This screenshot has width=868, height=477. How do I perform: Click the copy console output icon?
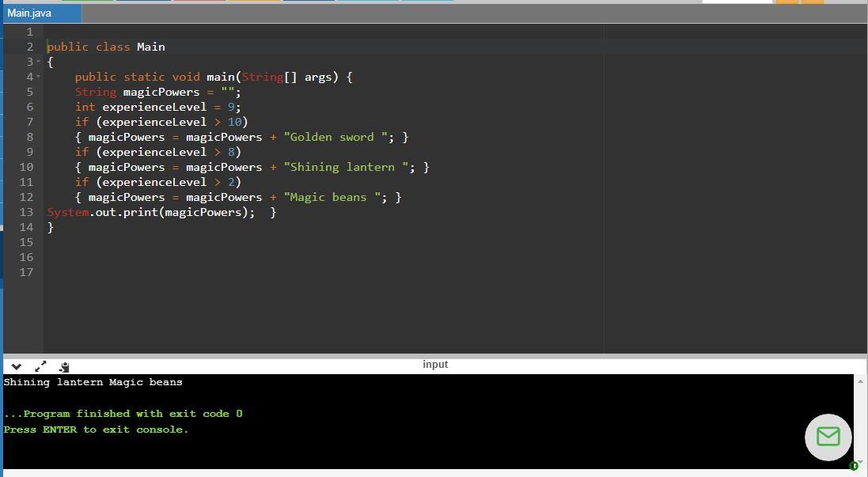coord(64,367)
